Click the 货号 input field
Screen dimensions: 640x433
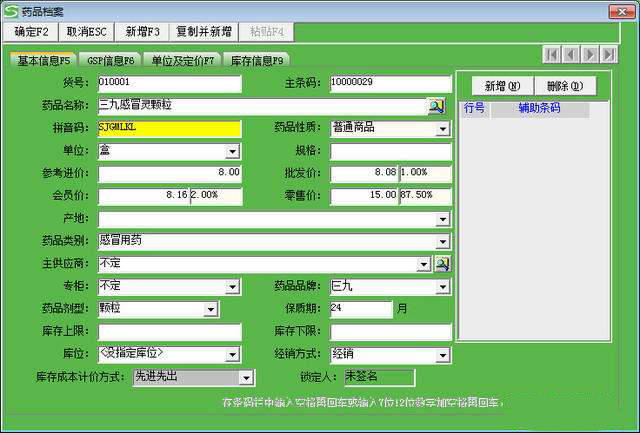point(170,84)
